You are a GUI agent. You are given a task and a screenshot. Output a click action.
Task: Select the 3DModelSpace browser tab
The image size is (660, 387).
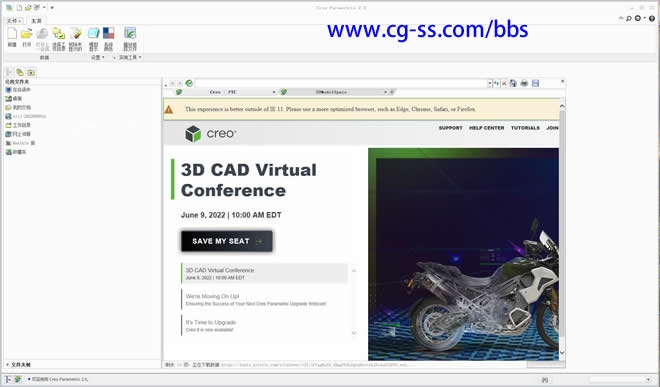[334, 92]
